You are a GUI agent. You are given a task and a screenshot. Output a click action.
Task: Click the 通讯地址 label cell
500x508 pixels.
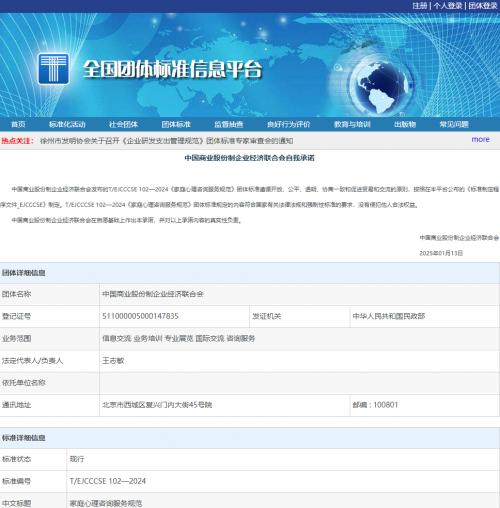point(50,405)
